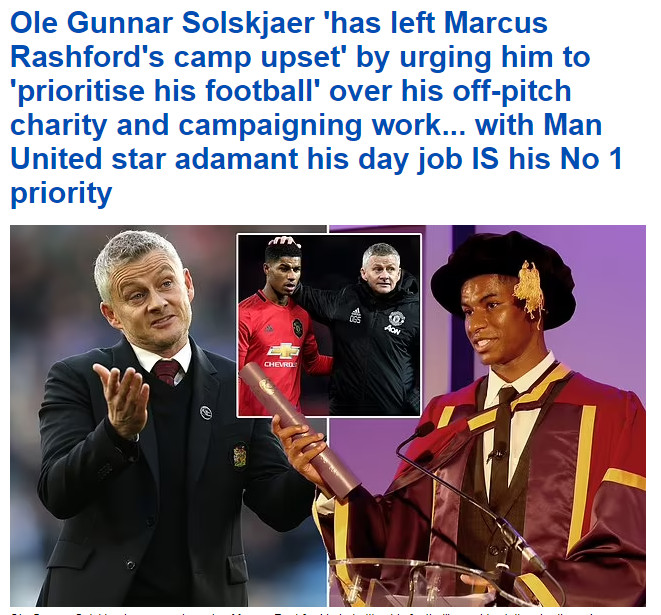Image resolution: width=661 pixels, height=615 pixels.
Task: Open the inset photo of player and coach
Action: tap(329, 325)
